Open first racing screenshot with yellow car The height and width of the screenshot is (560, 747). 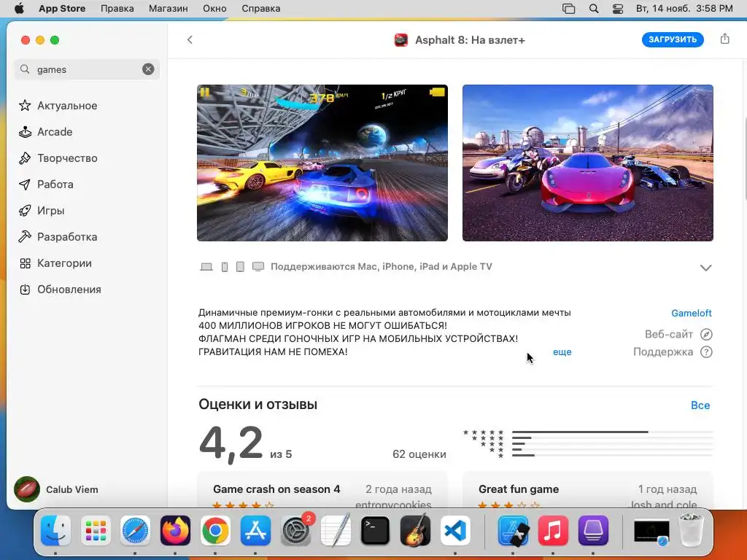(x=322, y=163)
